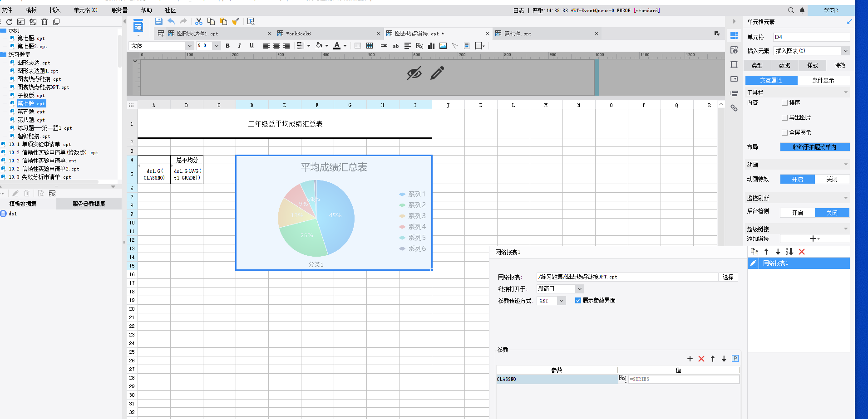Toggle Underline formatting

pos(252,46)
